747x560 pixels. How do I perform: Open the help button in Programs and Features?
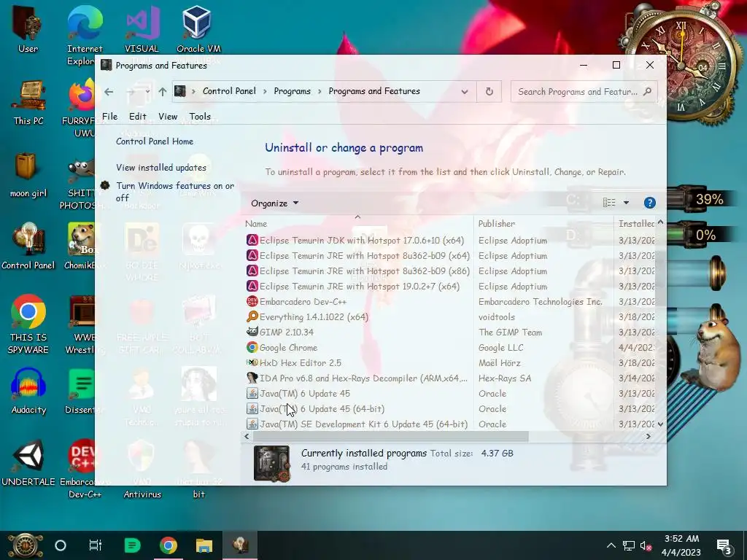[x=649, y=203]
